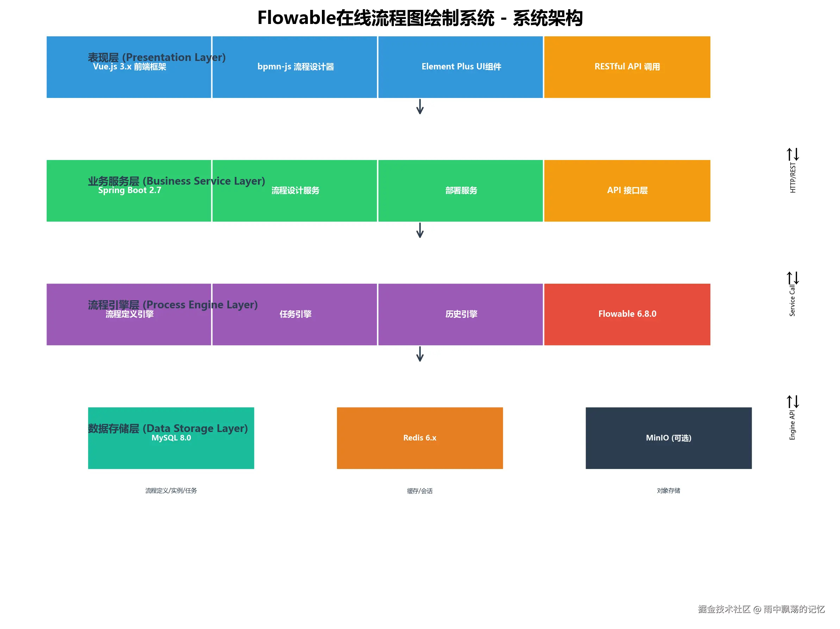Select the red Flowable 6.8.0 box
The image size is (840, 629).
click(627, 314)
